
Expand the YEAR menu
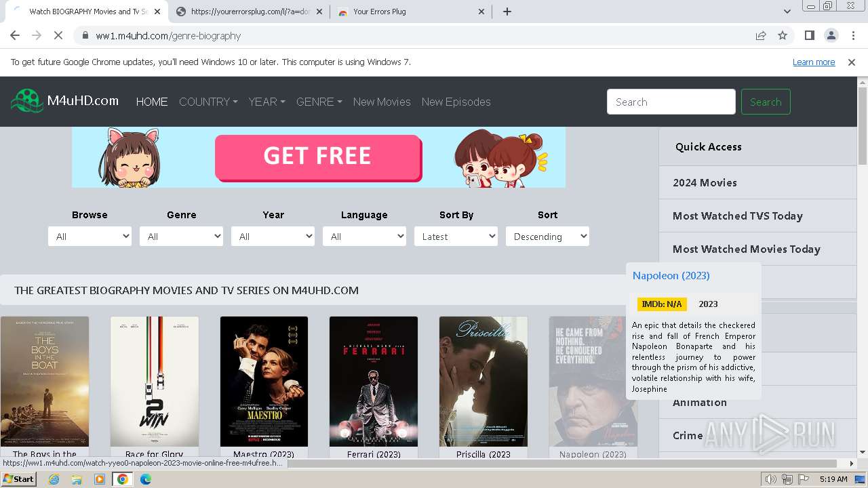(x=267, y=102)
